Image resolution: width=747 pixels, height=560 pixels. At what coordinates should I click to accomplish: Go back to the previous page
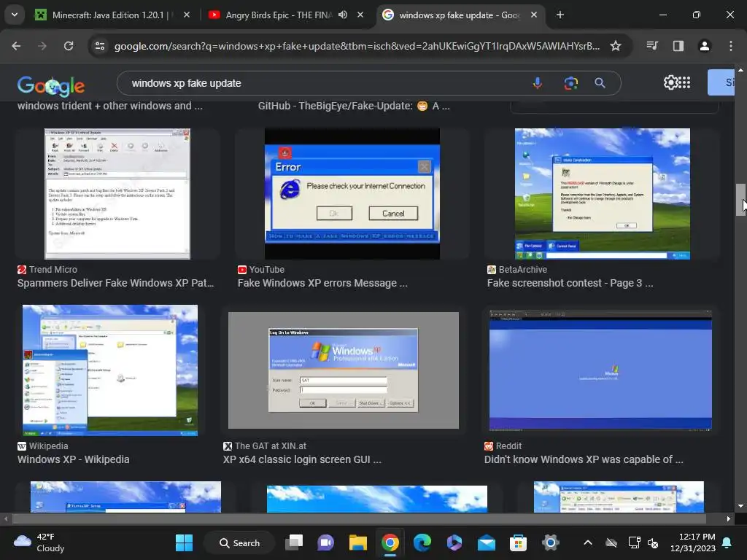[16, 46]
